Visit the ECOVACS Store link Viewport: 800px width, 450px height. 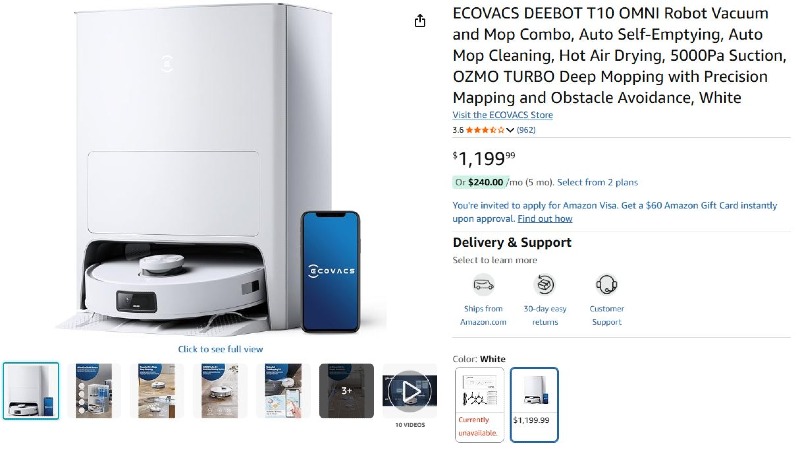pyautogui.click(x=503, y=115)
